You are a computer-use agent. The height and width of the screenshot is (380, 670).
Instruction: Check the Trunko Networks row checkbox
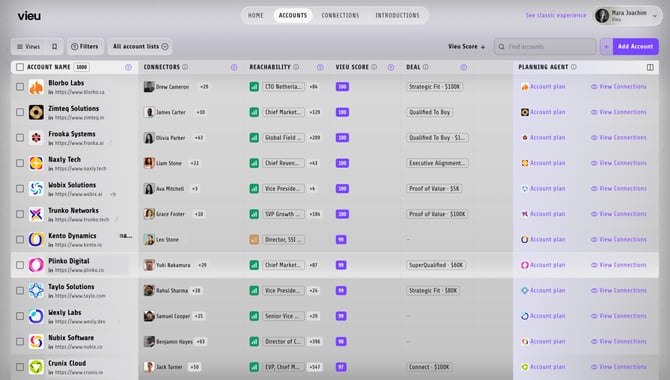20,214
